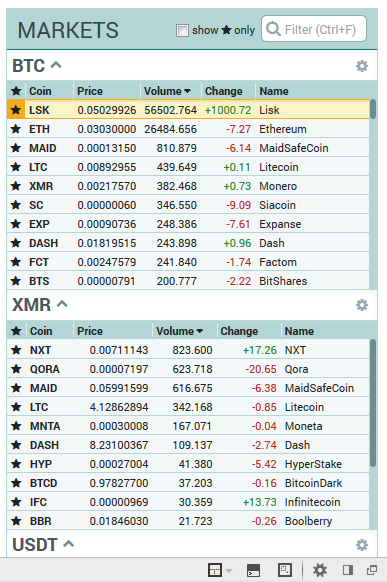The height and width of the screenshot is (582, 387).
Task: Enable the show star only checkbox
Action: 182,30
